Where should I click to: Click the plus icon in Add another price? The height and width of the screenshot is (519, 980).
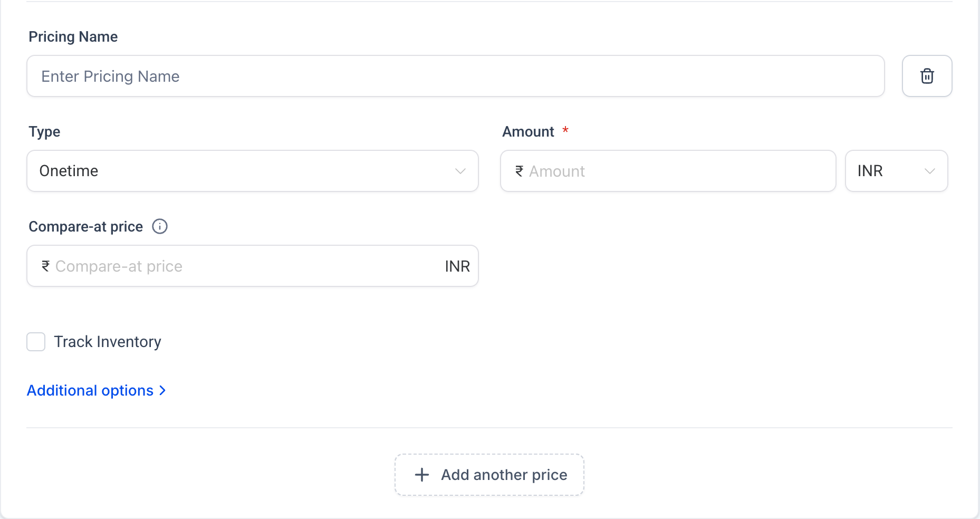pyautogui.click(x=421, y=475)
